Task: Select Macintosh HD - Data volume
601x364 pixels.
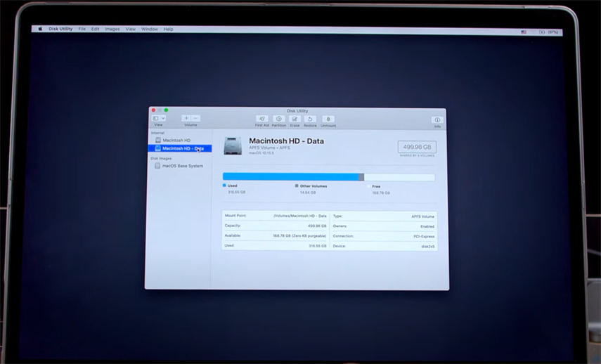Action: pyautogui.click(x=180, y=148)
